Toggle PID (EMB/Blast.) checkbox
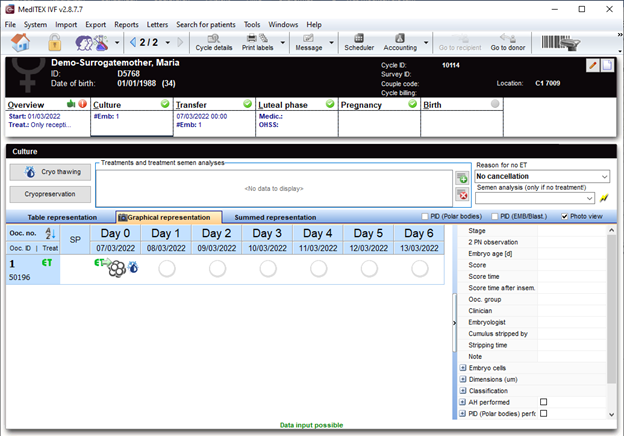Image resolution: width=624 pixels, height=436 pixels. coord(495,216)
